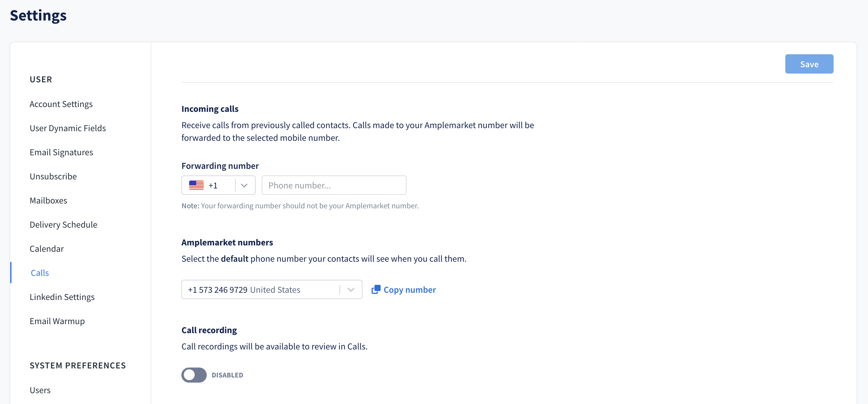Click the Copy number link
868x404 pixels.
pyautogui.click(x=409, y=289)
